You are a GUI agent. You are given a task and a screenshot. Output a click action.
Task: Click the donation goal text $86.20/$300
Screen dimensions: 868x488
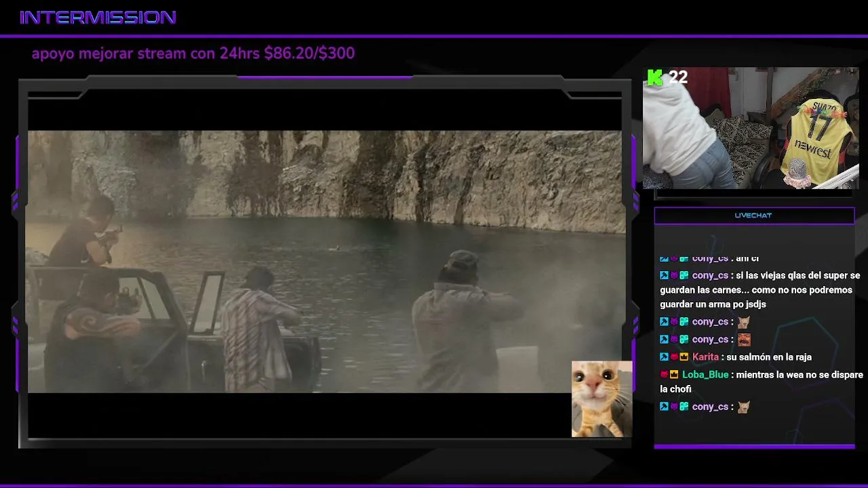click(309, 54)
